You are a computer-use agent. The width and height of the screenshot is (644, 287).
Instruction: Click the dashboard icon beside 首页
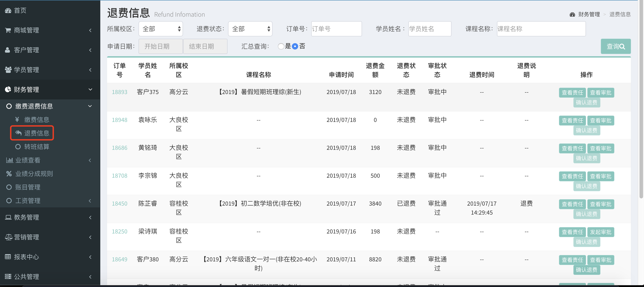[8, 11]
